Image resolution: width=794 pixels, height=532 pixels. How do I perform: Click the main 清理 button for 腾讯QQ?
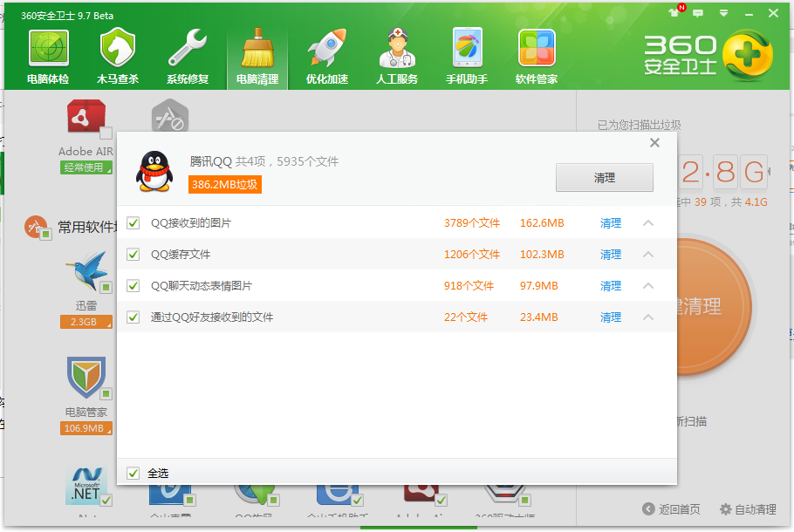click(x=604, y=178)
